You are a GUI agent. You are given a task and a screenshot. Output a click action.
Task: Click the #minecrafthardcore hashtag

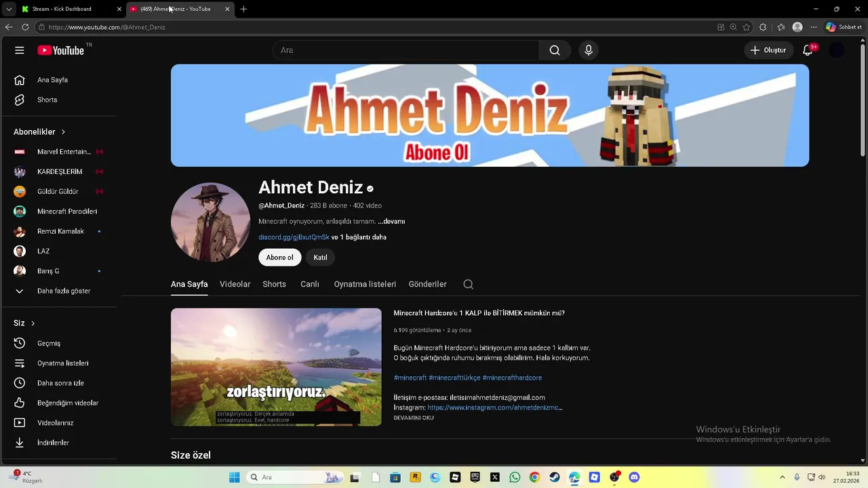[512, 378]
